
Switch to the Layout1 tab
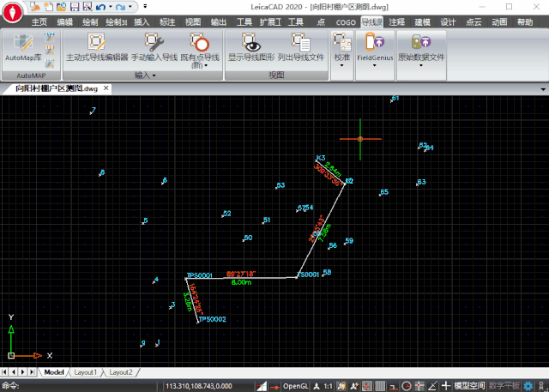[x=85, y=372]
